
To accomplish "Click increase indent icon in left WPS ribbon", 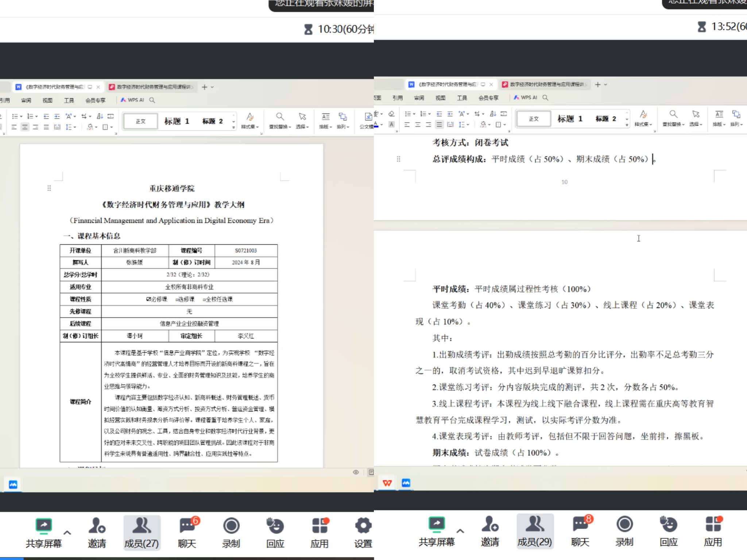I will pos(57,116).
